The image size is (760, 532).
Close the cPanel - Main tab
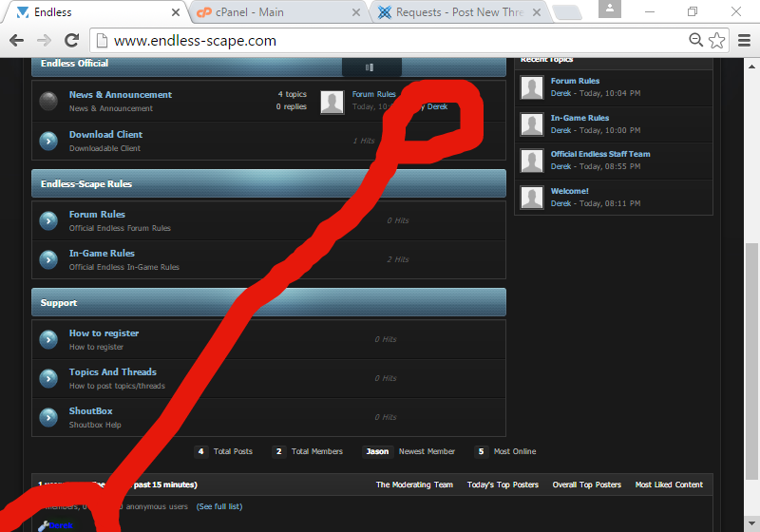click(x=355, y=12)
